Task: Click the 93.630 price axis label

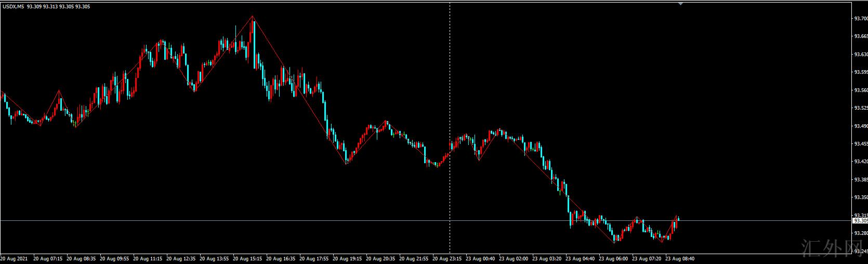Action: pos(860,55)
